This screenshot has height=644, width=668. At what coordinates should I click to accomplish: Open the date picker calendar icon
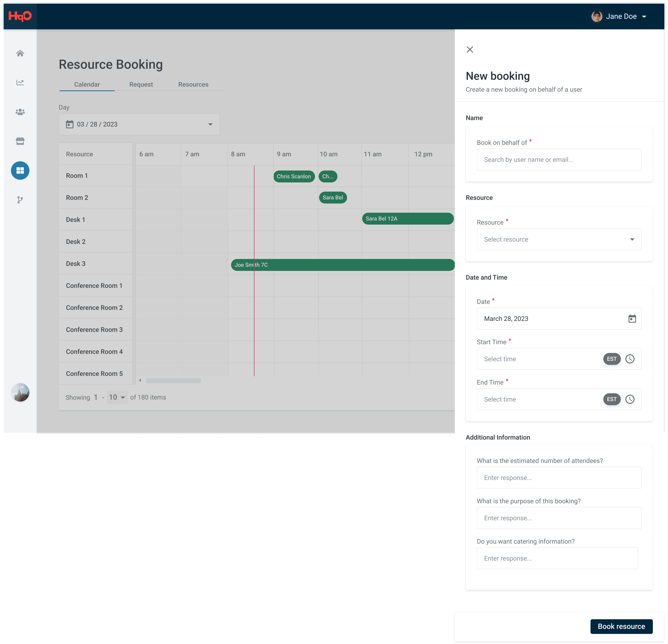tap(632, 319)
